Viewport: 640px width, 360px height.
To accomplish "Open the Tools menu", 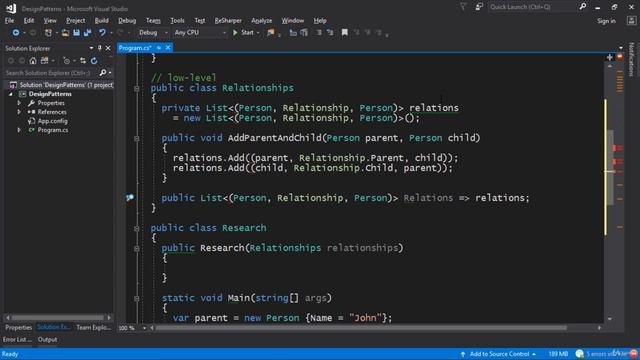I will tap(177, 20).
